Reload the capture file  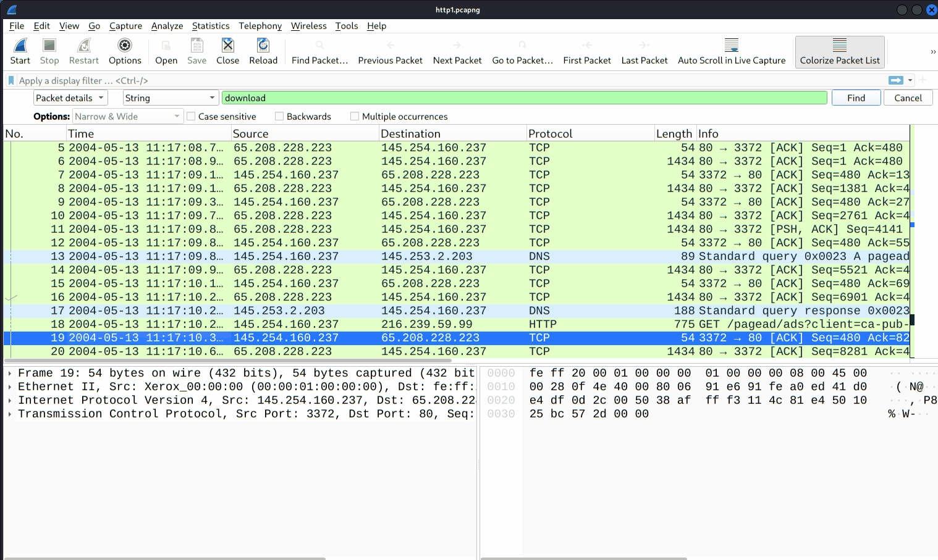click(x=263, y=46)
